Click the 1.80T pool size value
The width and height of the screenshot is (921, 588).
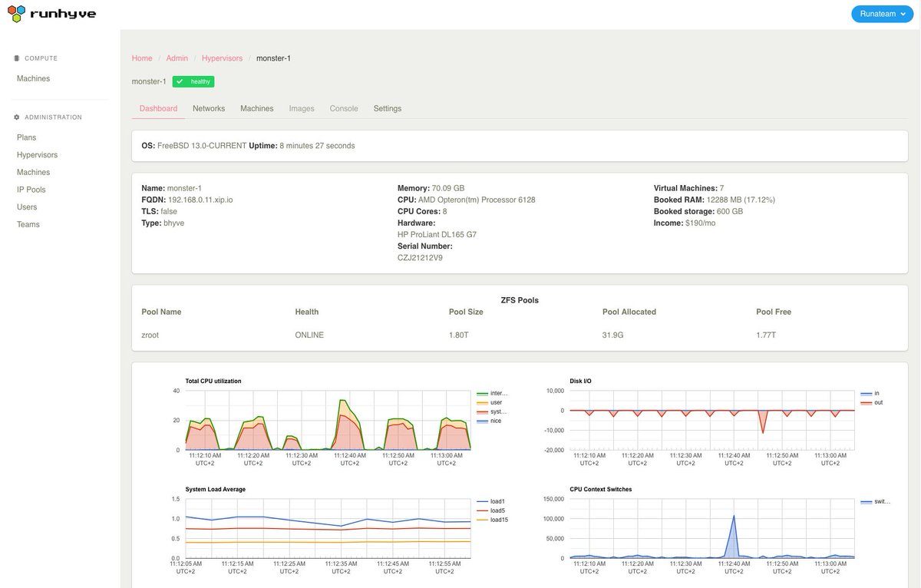click(x=458, y=335)
